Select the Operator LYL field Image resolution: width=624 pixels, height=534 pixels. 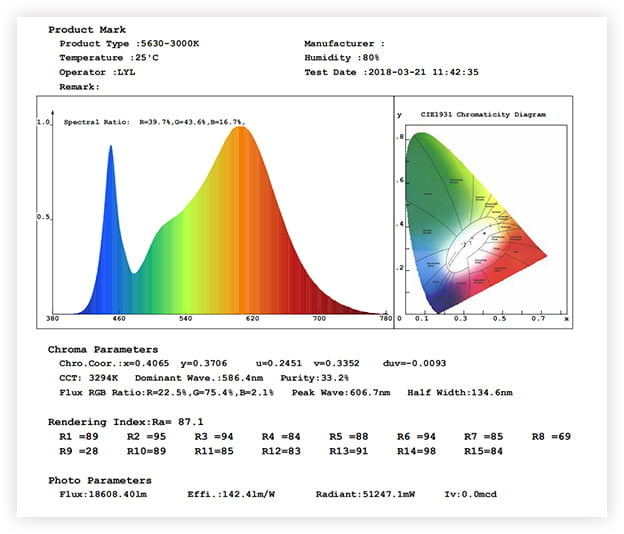coord(97,72)
